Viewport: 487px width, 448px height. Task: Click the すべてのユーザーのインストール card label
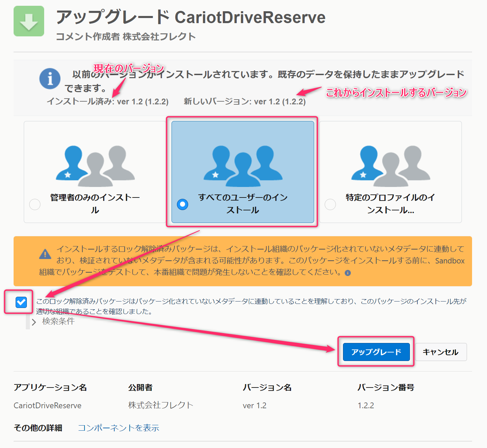click(x=243, y=204)
